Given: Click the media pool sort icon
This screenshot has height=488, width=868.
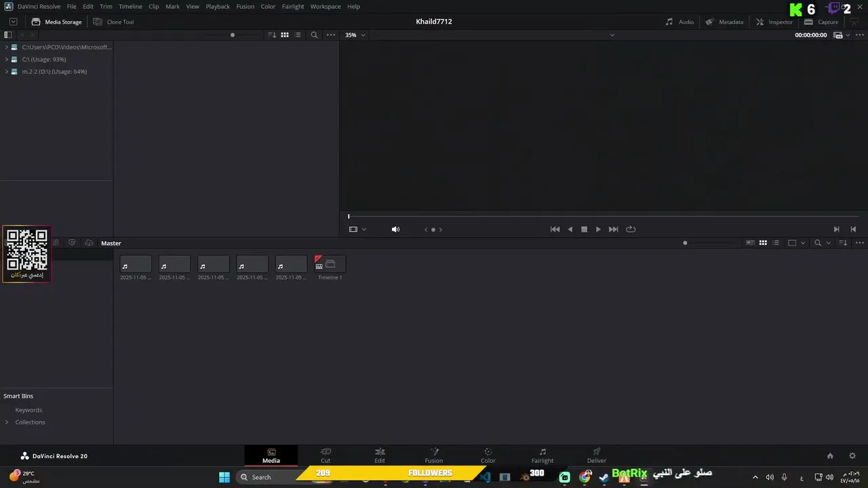Looking at the screenshot, I should [x=843, y=243].
